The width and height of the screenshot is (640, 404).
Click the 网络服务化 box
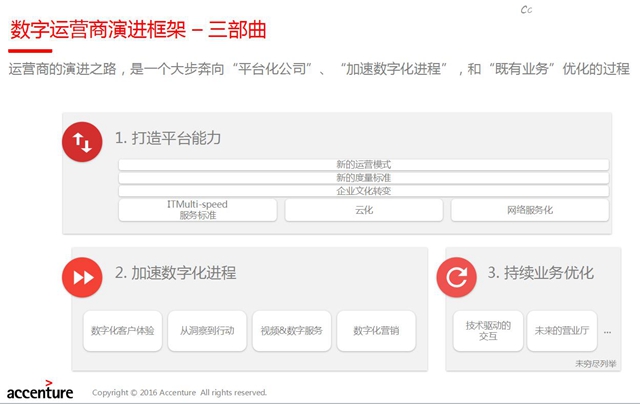529,210
